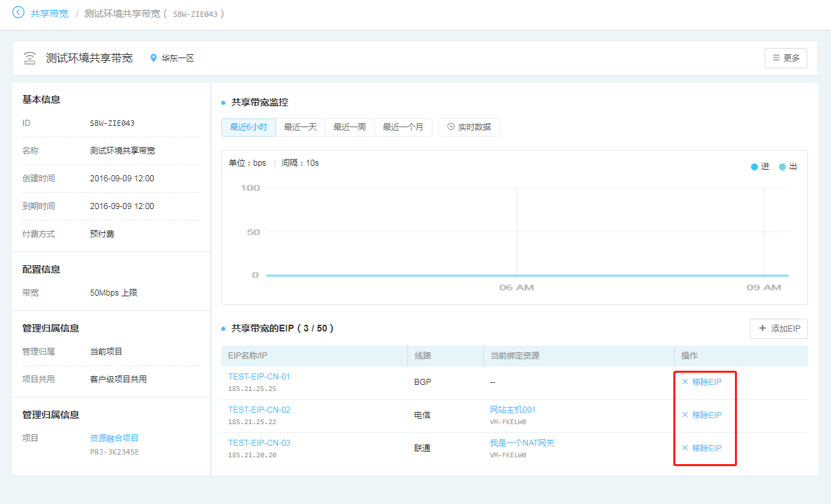Click the inbound traffic line in chart

pyautogui.click(x=527, y=275)
